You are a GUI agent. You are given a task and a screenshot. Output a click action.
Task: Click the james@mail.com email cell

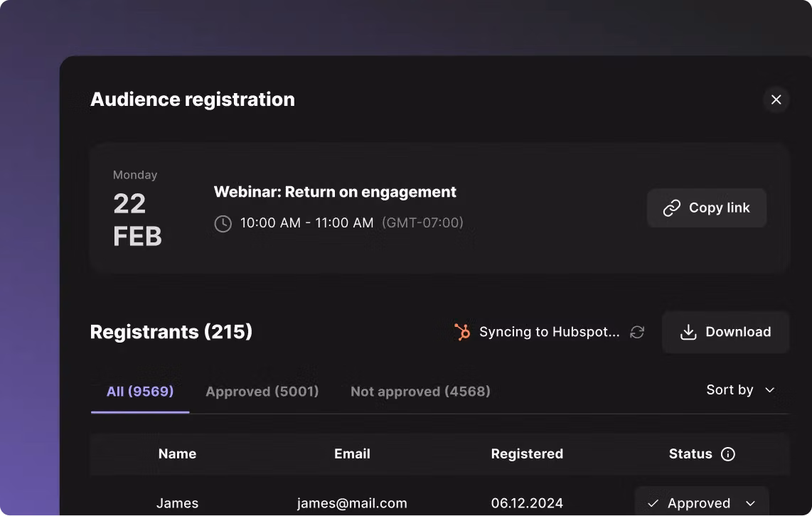[x=352, y=503]
